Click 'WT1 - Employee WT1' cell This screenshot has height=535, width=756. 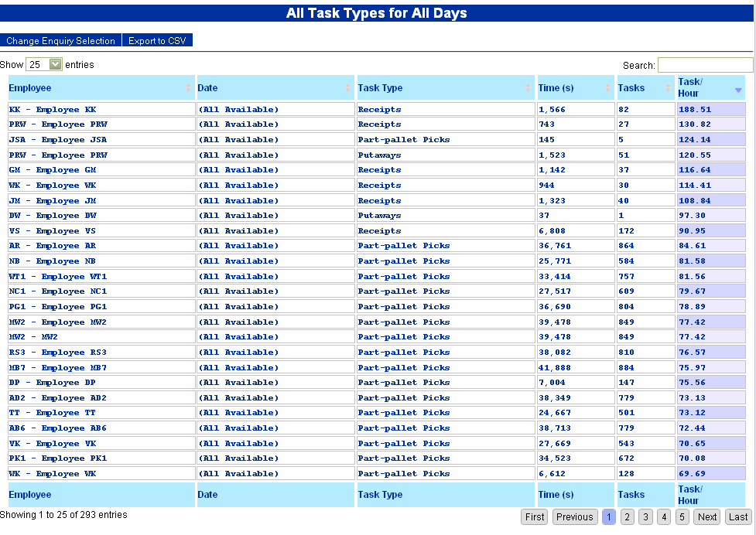(101, 277)
